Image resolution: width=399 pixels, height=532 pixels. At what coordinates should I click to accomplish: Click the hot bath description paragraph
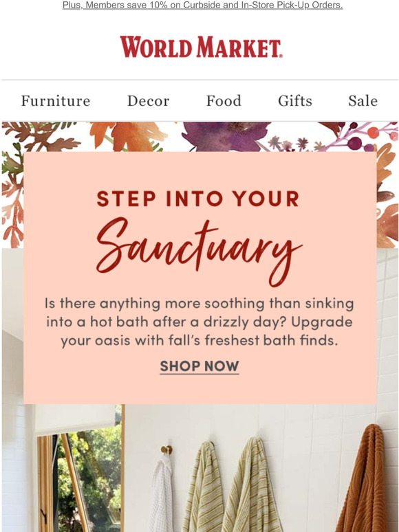(199, 322)
